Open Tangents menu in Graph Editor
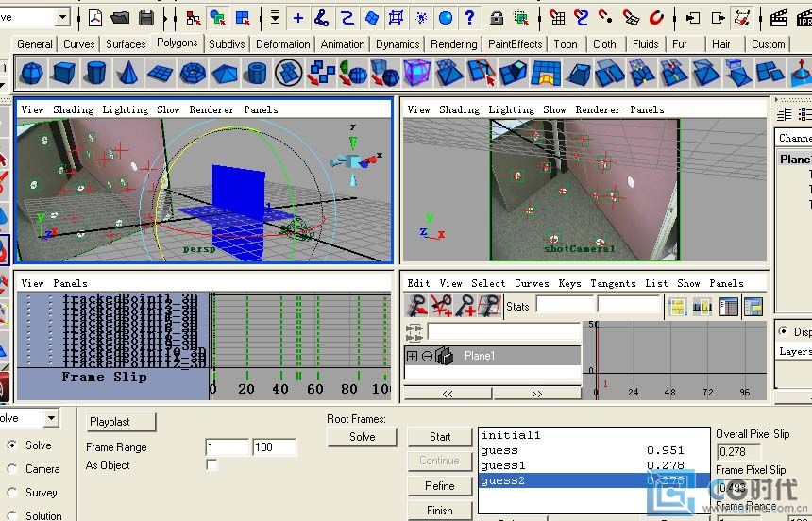The width and height of the screenshot is (812, 521). click(613, 283)
